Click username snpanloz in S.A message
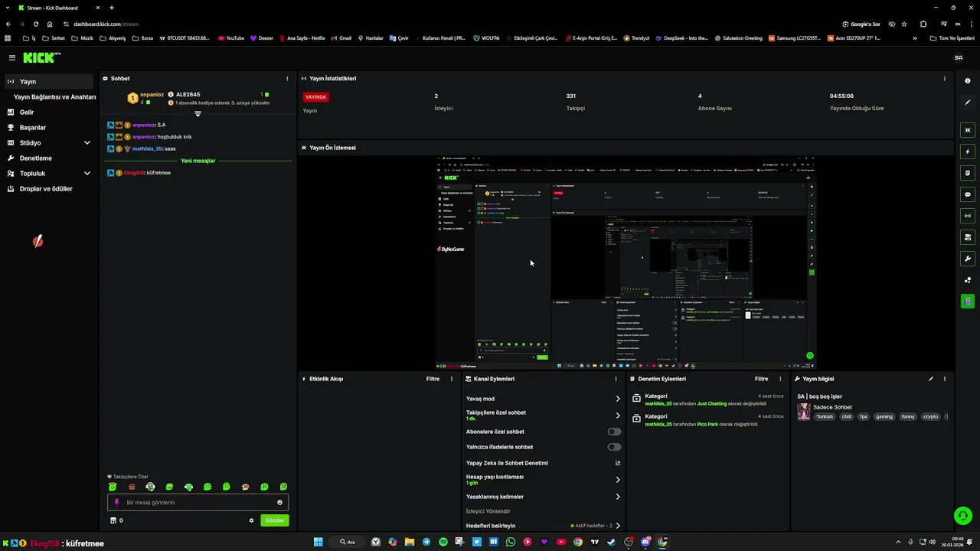Screen dimensions: 980x551 144,125
